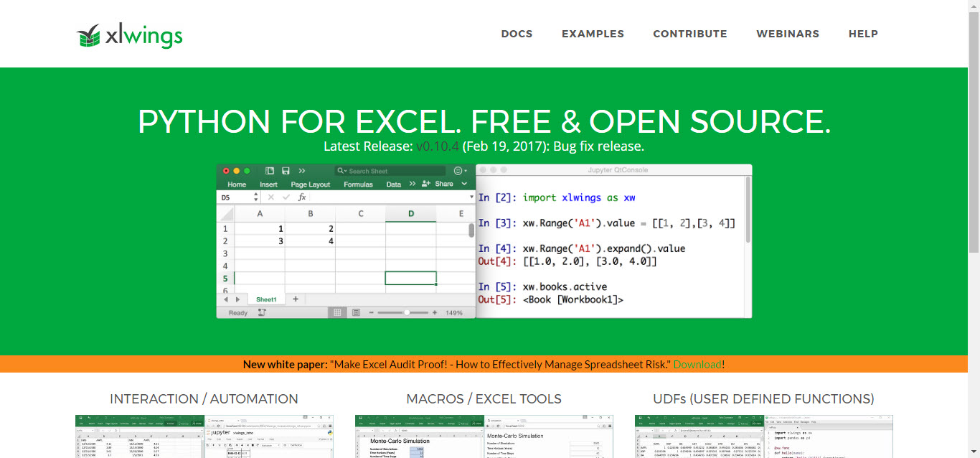
Task: Select the Insert ribbon tab in Excel screenshot
Action: click(268, 184)
